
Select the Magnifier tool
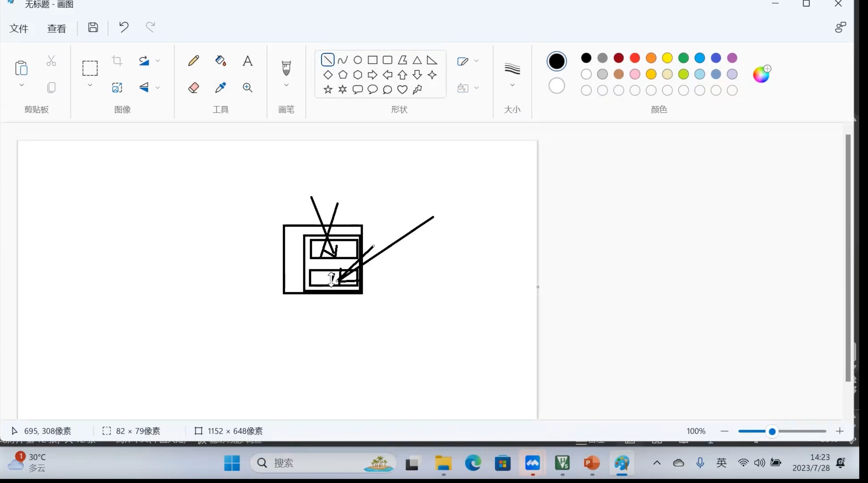point(248,88)
